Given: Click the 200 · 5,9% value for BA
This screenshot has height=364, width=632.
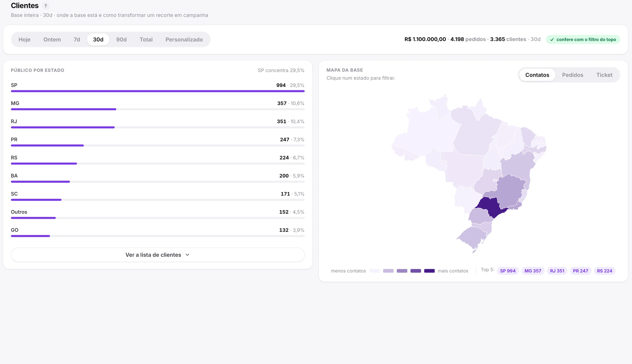Looking at the screenshot, I should [x=292, y=176].
